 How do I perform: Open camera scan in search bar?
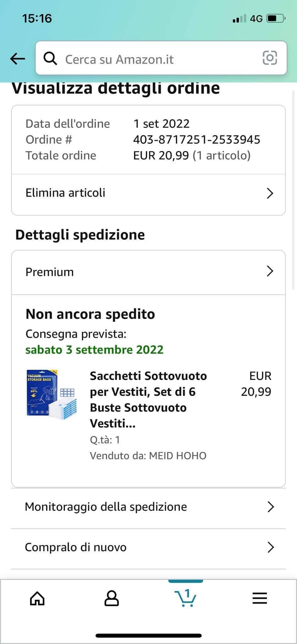tap(270, 58)
